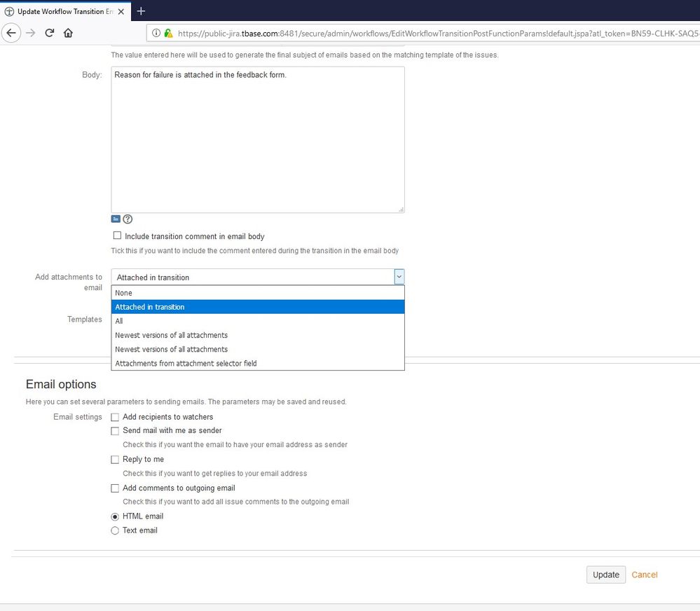Image resolution: width=700 pixels, height=611 pixels.
Task: Enable Send mail with me as sender
Action: point(115,431)
